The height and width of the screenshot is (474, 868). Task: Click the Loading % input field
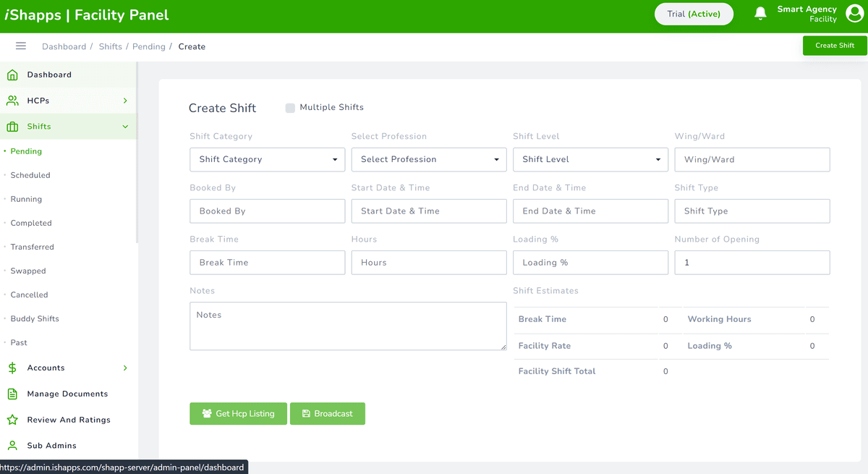coord(590,262)
